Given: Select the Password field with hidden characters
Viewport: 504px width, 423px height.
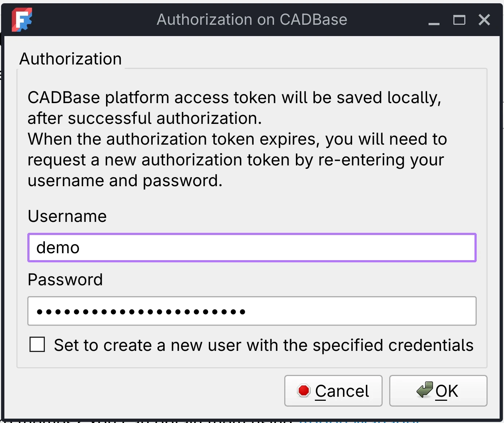Looking at the screenshot, I should [x=251, y=311].
